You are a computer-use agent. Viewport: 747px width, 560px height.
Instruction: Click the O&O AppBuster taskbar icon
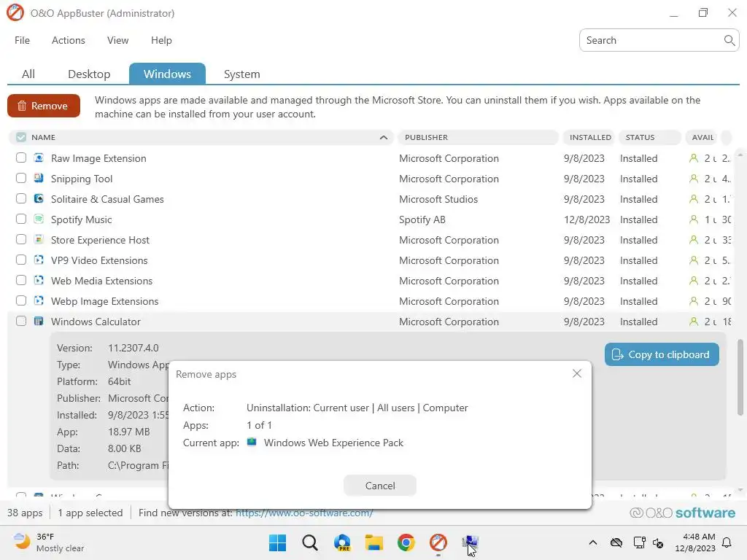(x=438, y=542)
